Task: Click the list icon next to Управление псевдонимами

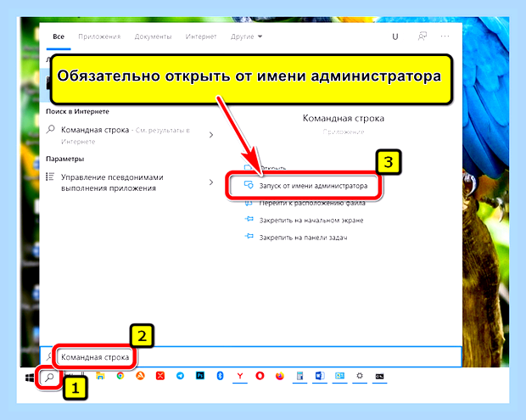Action: 50,176
